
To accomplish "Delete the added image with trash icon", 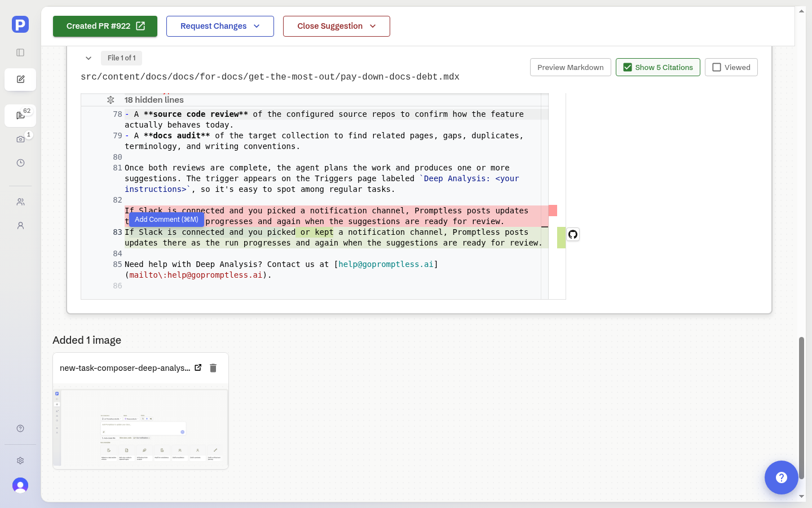I will click(x=213, y=368).
